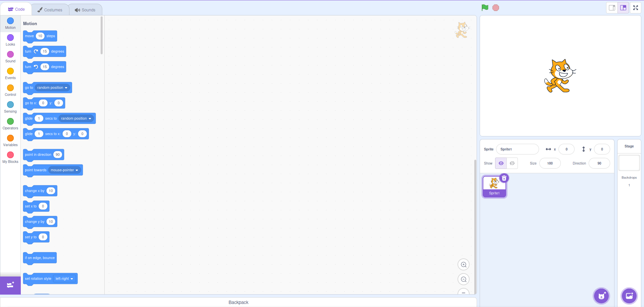Switch to the Sounds tab
644x307 pixels.
pyautogui.click(x=85, y=10)
